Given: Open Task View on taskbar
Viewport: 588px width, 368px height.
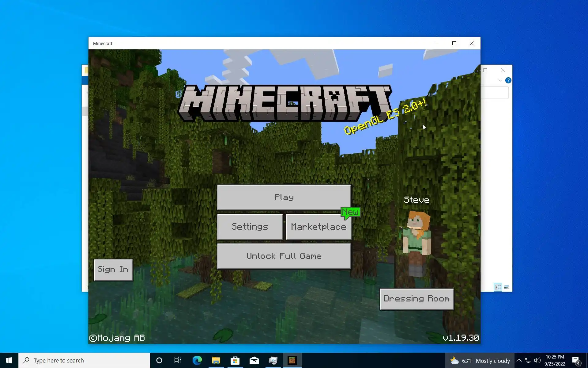Looking at the screenshot, I should pyautogui.click(x=178, y=360).
